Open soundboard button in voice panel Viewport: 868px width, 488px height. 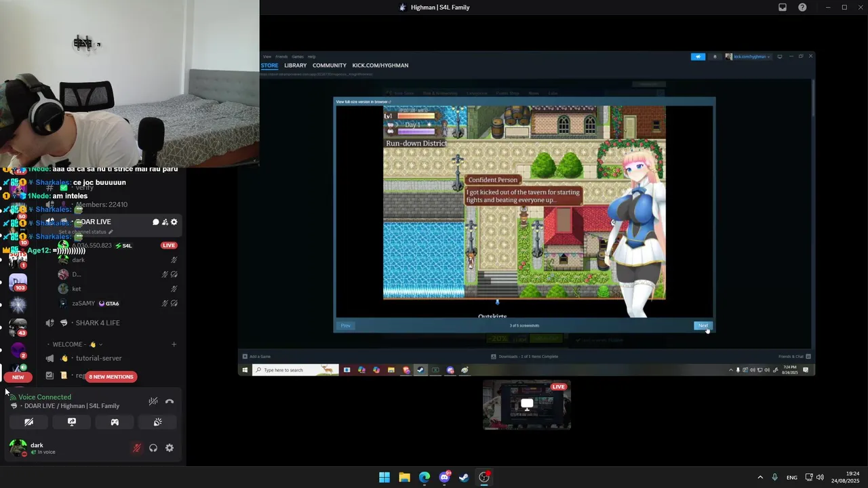coord(158,422)
